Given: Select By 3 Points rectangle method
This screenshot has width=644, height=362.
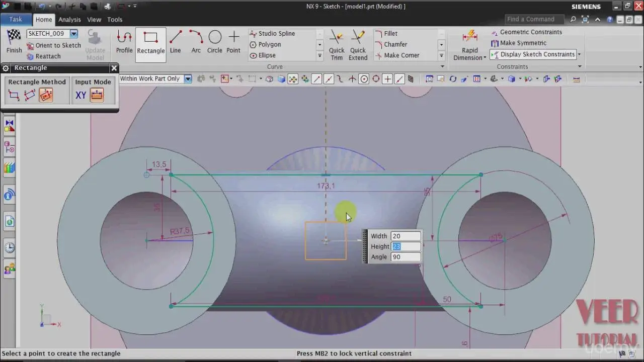Looking at the screenshot, I should tap(30, 95).
